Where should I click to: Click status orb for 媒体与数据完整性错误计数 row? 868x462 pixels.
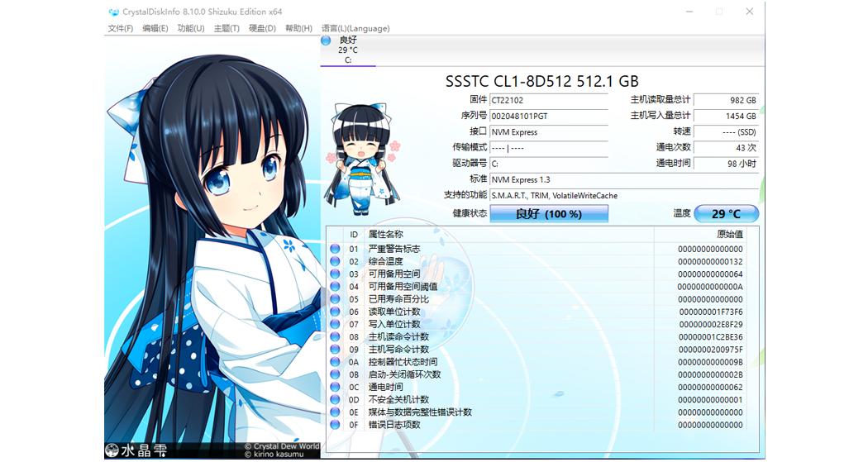pos(335,412)
